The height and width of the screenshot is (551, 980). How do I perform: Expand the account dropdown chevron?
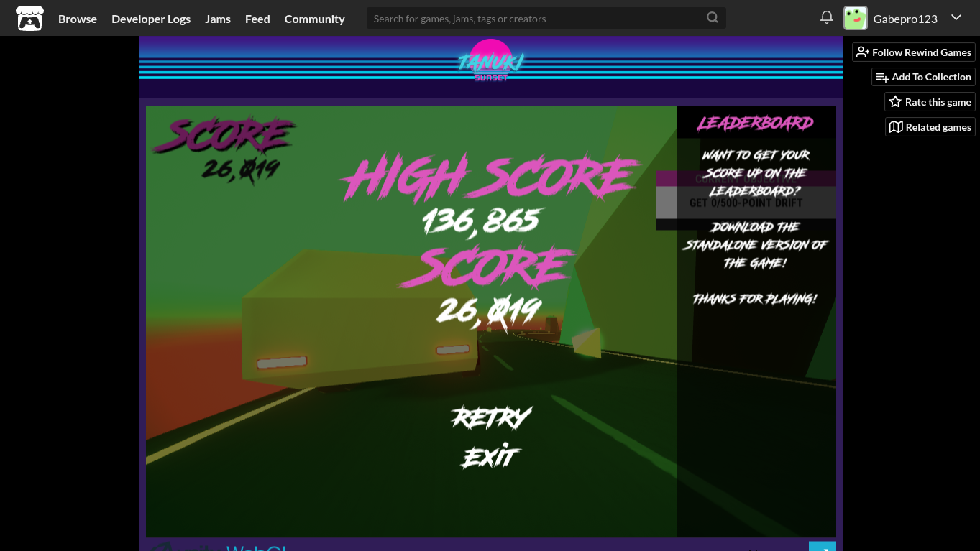pos(956,17)
